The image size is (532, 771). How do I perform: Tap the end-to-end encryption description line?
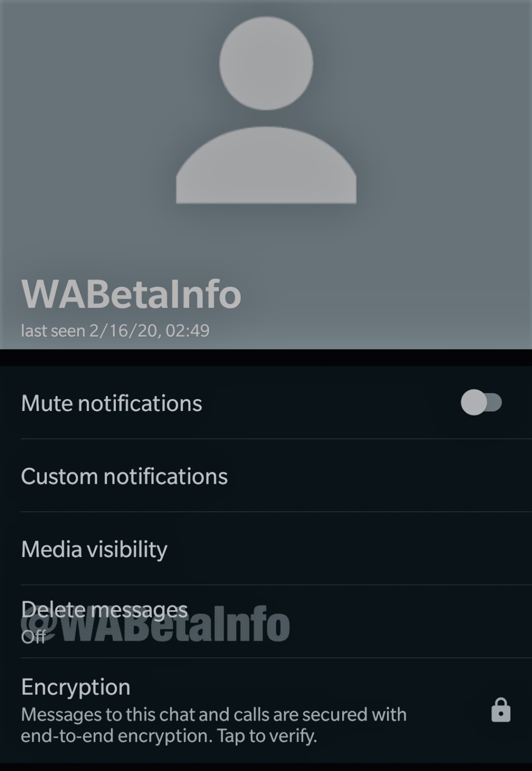click(169, 736)
